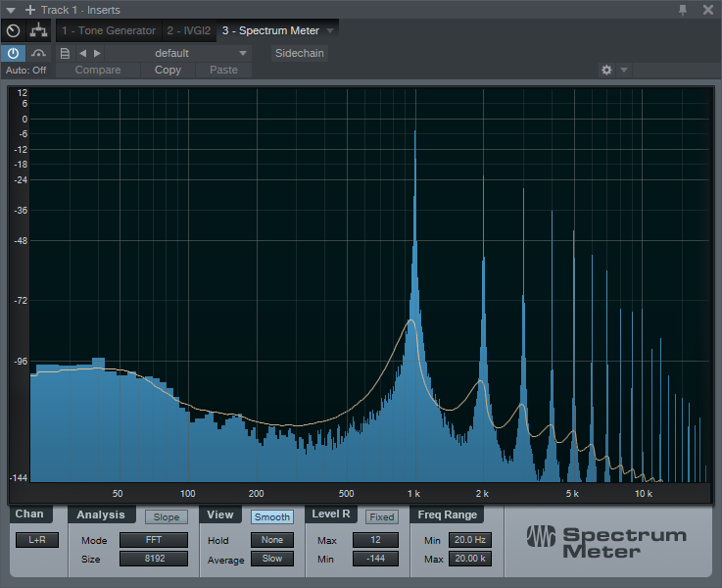Switch to the 2 - IVGI2 tab
722x588 pixels.
tap(189, 30)
